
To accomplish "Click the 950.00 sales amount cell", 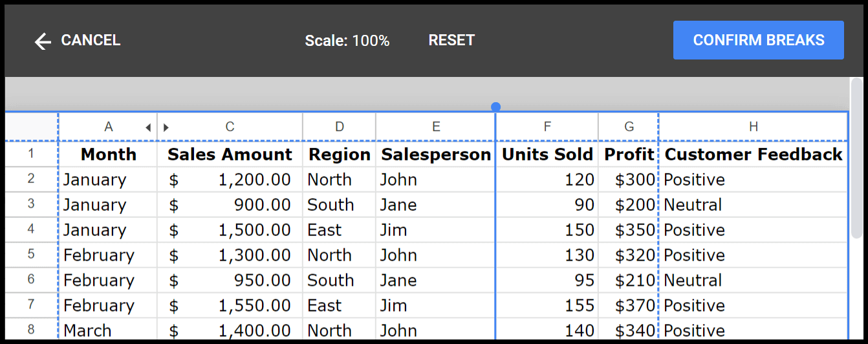I will 230,280.
